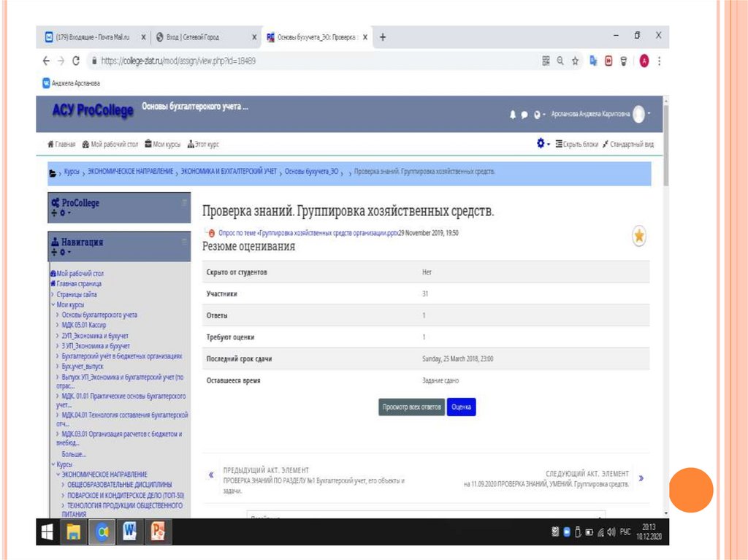The width and height of the screenshot is (748, 560).
Task: Reload the page with refresh icon
Action: coord(75,61)
